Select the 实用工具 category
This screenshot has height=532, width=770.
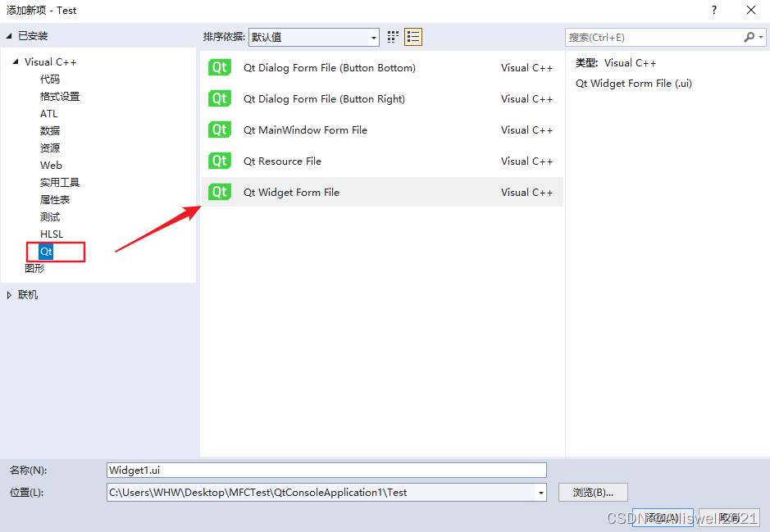pos(60,182)
